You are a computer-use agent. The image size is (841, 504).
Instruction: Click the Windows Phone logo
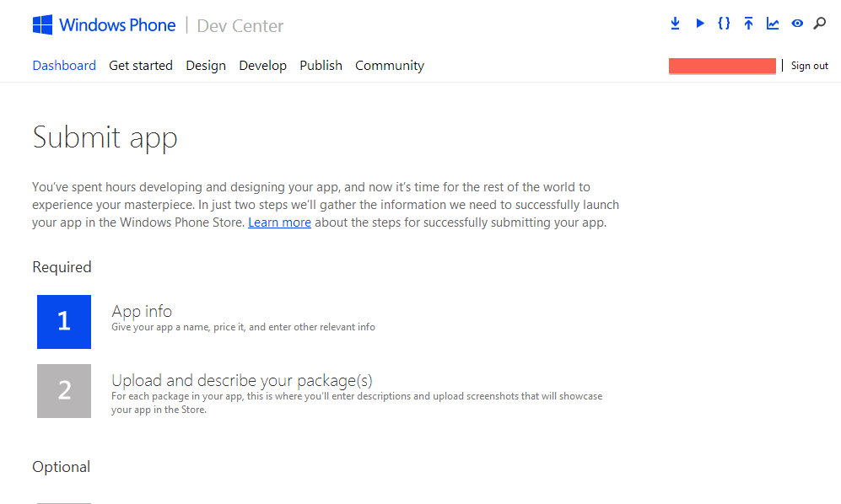105,25
